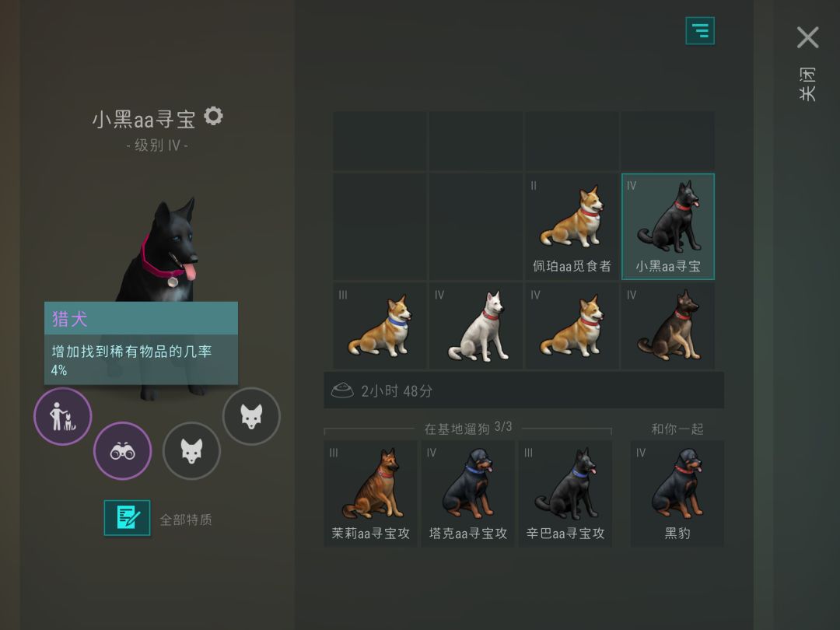840x630 pixels.
Task: Select the dog 小黑aa寻宝 in grid
Action: pos(667,226)
